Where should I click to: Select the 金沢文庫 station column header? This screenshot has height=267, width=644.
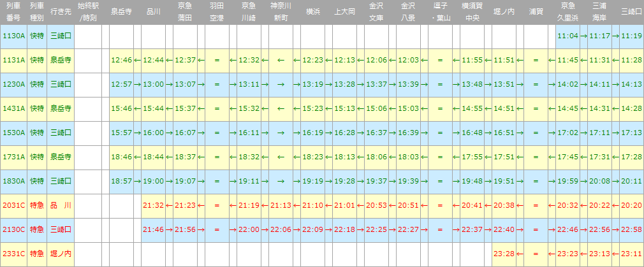(x=376, y=12)
